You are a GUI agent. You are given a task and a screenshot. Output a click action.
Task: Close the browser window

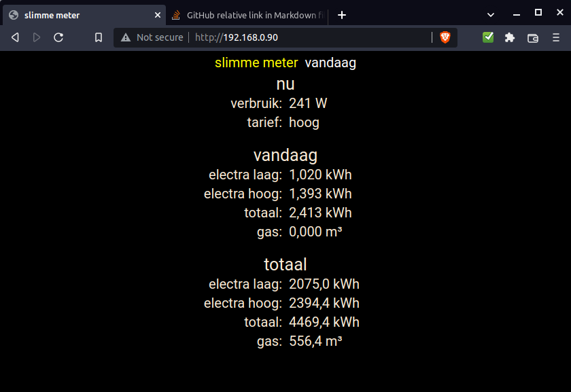point(560,13)
